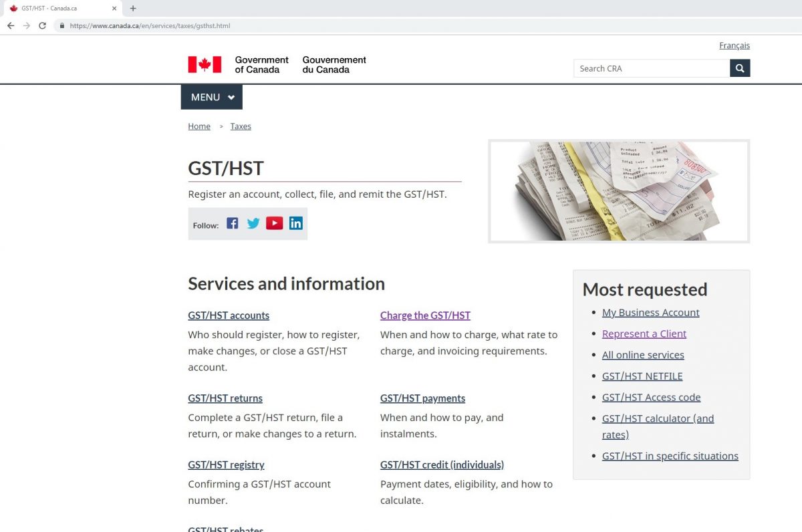802x532 pixels.
Task: Open My Business Account
Action: tap(650, 312)
